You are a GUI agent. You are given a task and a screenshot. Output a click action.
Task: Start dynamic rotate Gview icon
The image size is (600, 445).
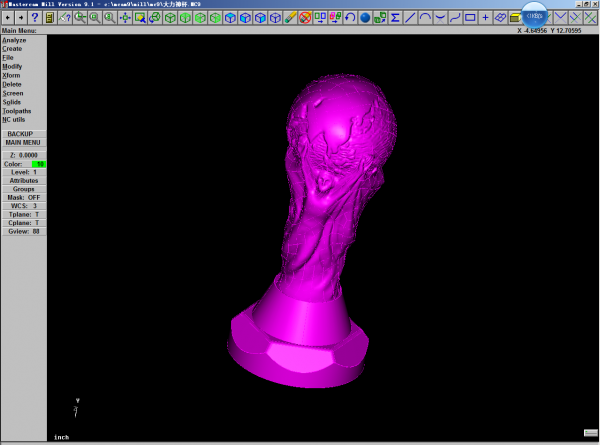pyautogui.click(x=155, y=18)
